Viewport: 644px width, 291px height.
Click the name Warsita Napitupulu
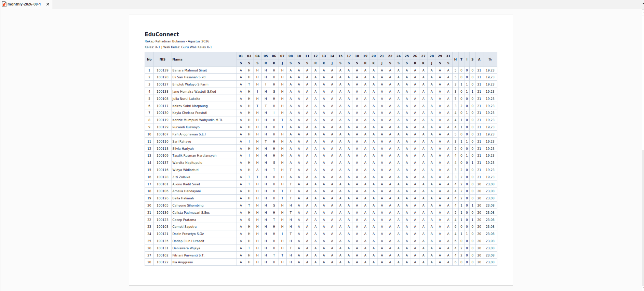187,163
